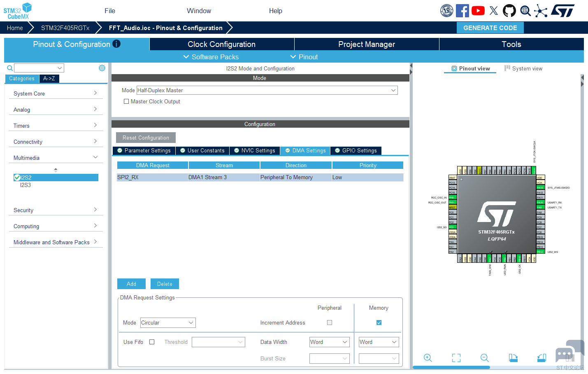The width and height of the screenshot is (588, 374).
Task: Rotate the chip view clockwise
Action: (x=513, y=358)
